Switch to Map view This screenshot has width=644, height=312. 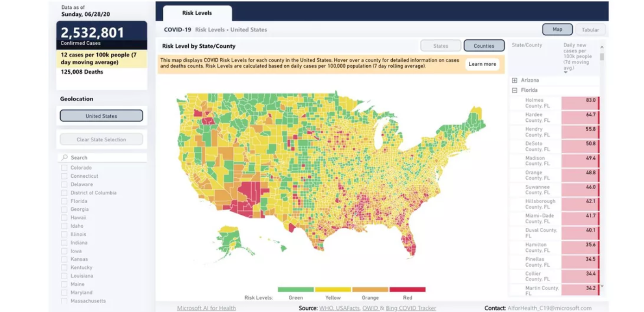coord(557,30)
